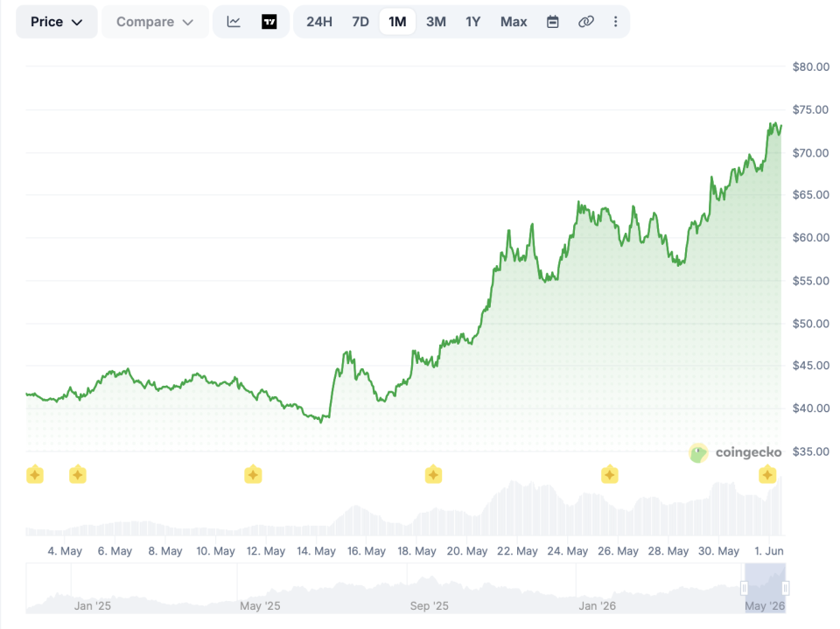The image size is (840, 629).
Task: Open the Compare dropdown
Action: coord(155,22)
